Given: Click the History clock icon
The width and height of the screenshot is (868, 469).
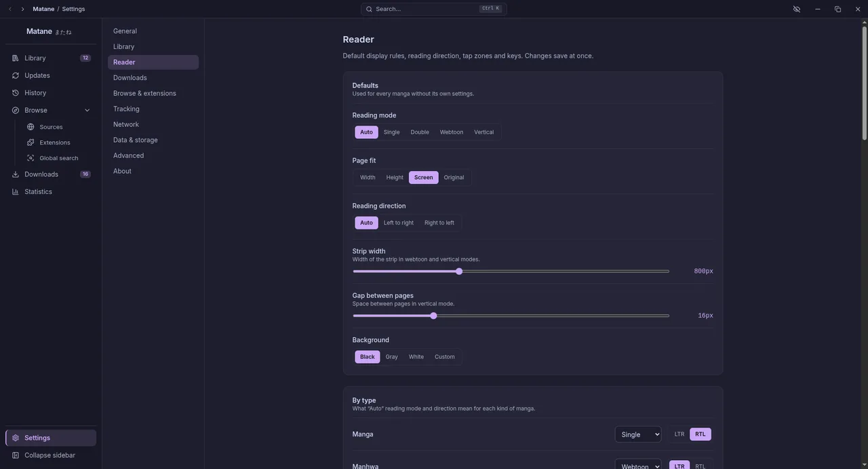Looking at the screenshot, I should [x=15, y=93].
